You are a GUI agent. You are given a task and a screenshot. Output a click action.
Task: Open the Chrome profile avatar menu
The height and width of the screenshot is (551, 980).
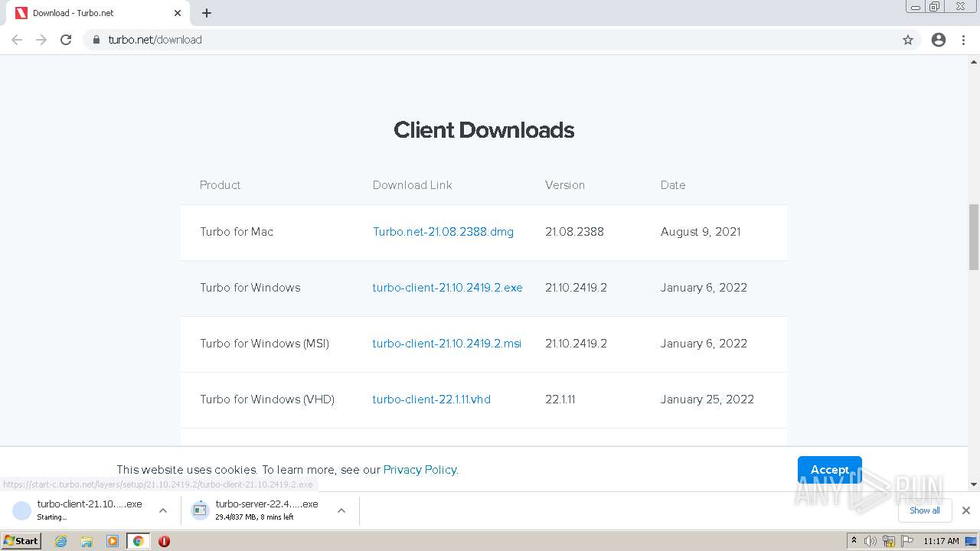point(939,40)
